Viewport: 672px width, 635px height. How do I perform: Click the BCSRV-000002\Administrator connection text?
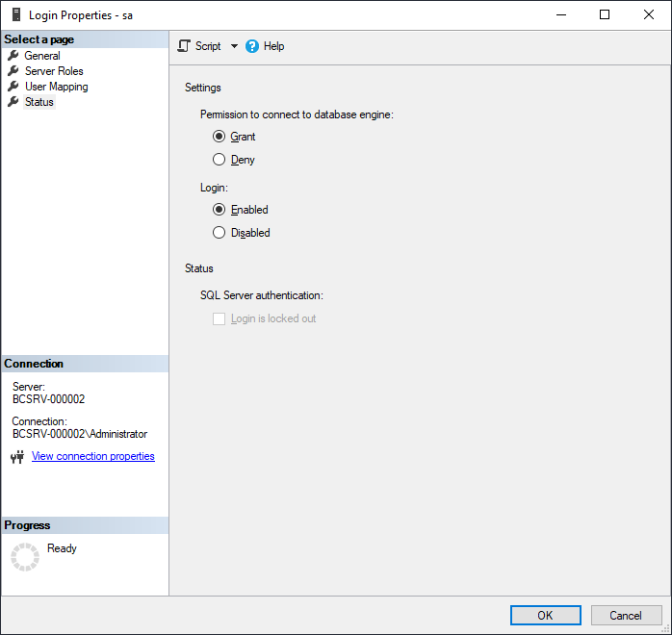coord(80,434)
